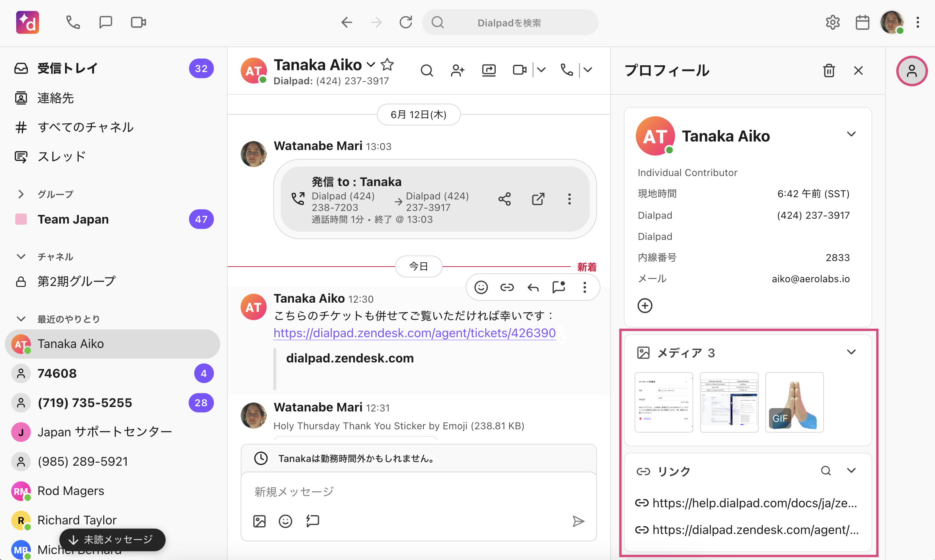Click the 未読メッセージ button
The width and height of the screenshot is (935, 560).
tap(112, 539)
